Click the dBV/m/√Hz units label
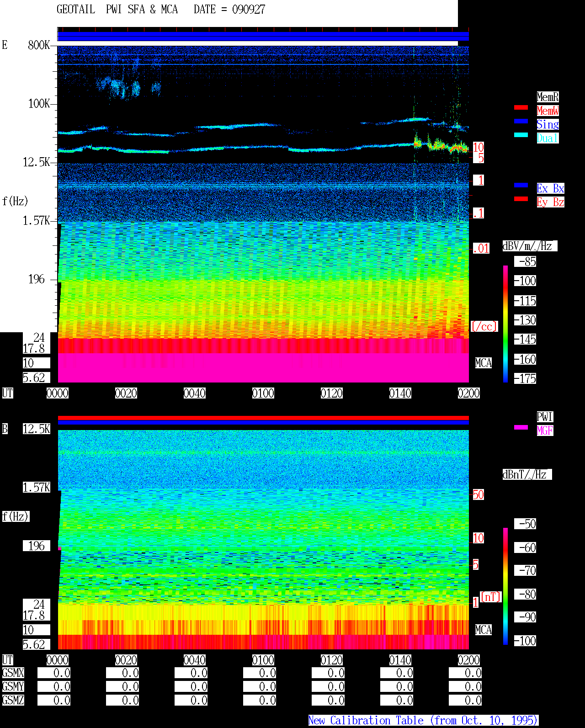This screenshot has height=728, width=585. 530,246
